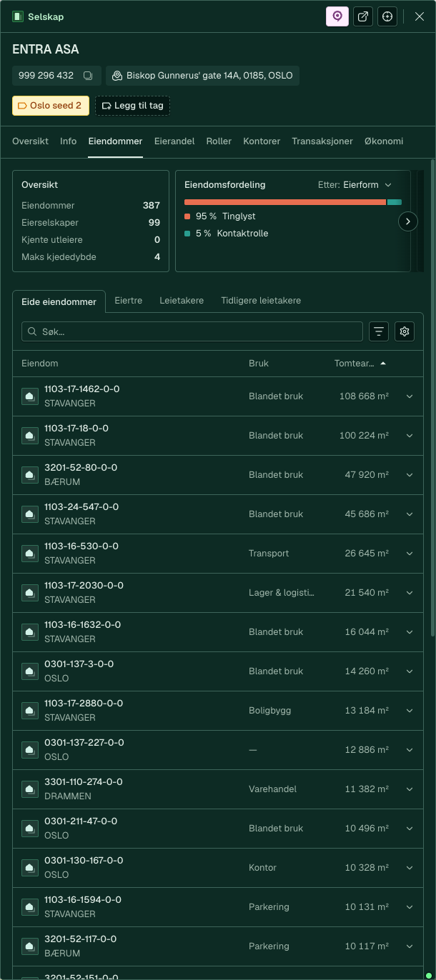436x980 pixels.
Task: Open the Roller tab
Action: tap(219, 141)
